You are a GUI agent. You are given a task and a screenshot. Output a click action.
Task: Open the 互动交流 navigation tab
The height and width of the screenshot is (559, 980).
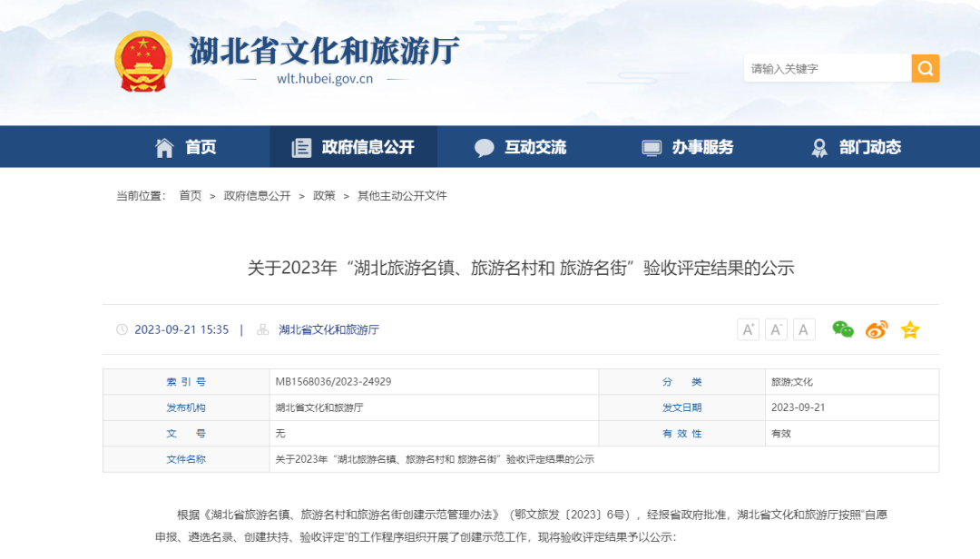coord(520,147)
